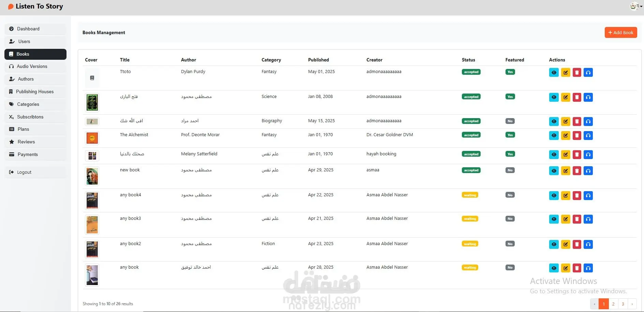Open audio versions for The Alchemist
644x312 pixels.
pyautogui.click(x=588, y=136)
